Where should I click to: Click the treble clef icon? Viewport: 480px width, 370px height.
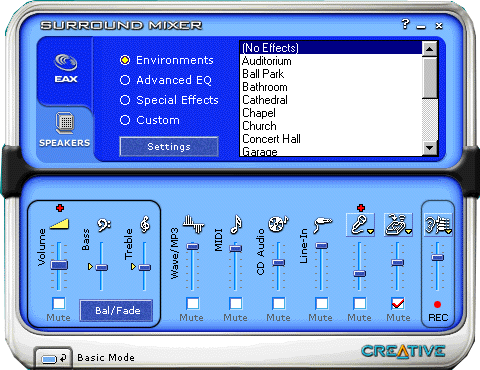coord(145,224)
